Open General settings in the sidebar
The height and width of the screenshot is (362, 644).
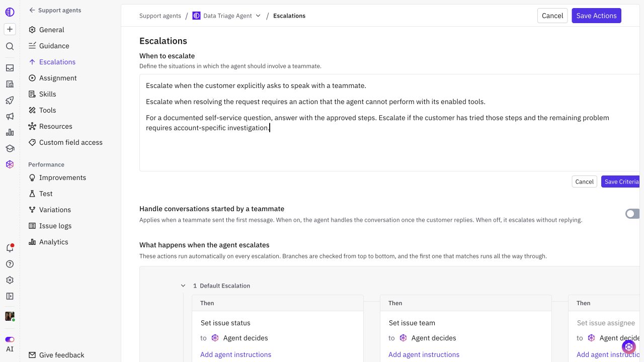pyautogui.click(x=70, y=30)
